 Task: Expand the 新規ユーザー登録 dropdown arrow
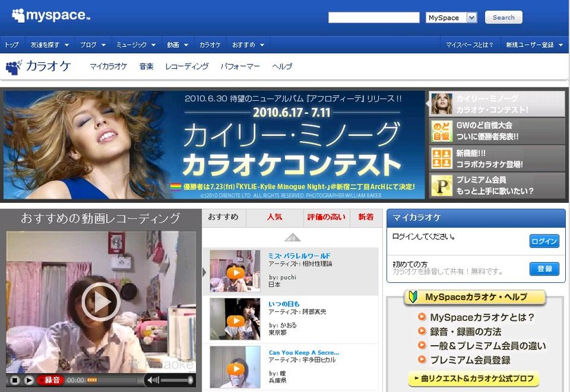(x=560, y=45)
